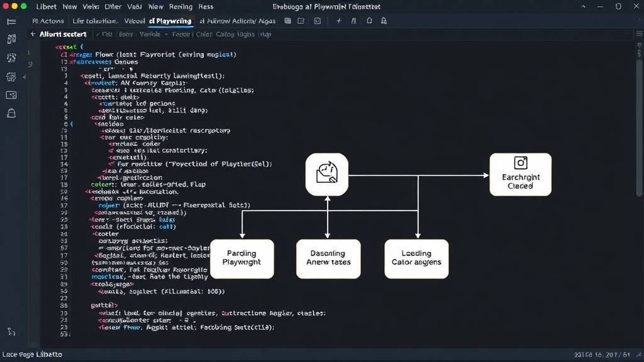644x362 pixels.
Task: Select the el Playwring tab
Action: pyautogui.click(x=170, y=21)
